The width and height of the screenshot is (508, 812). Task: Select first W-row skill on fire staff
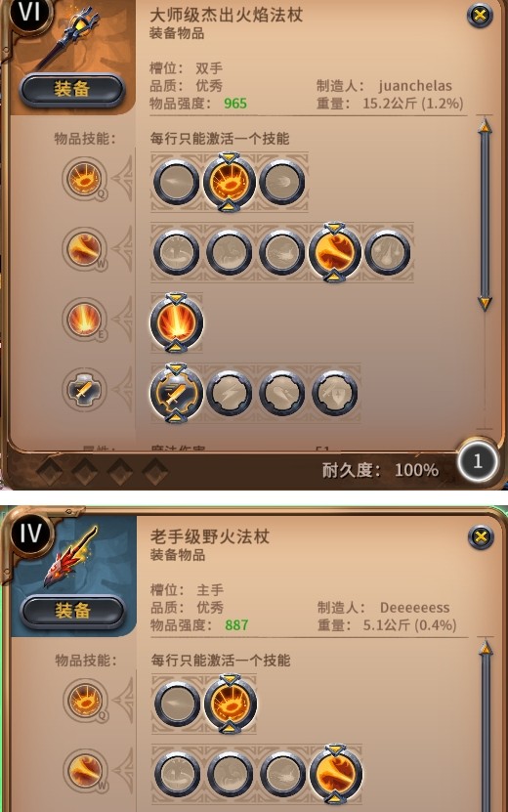177,253
